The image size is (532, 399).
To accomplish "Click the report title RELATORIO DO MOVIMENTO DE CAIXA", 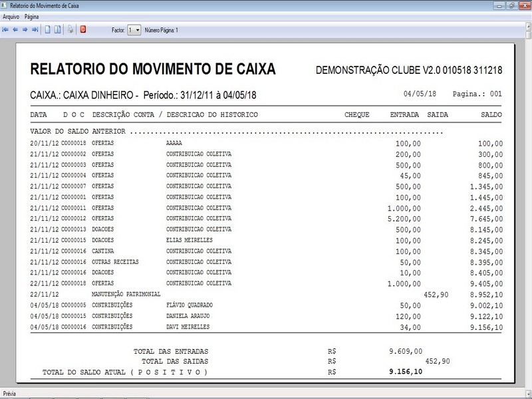I will click(x=153, y=69).
